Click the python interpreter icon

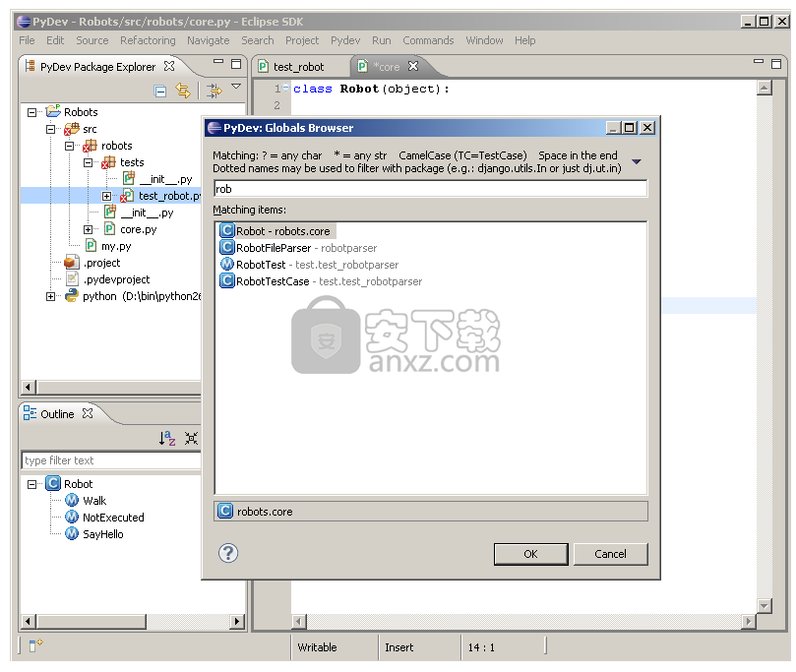(72, 295)
